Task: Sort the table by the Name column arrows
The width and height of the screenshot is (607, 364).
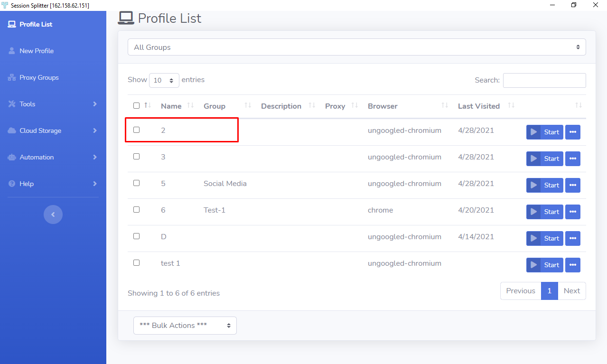Action: tap(191, 105)
